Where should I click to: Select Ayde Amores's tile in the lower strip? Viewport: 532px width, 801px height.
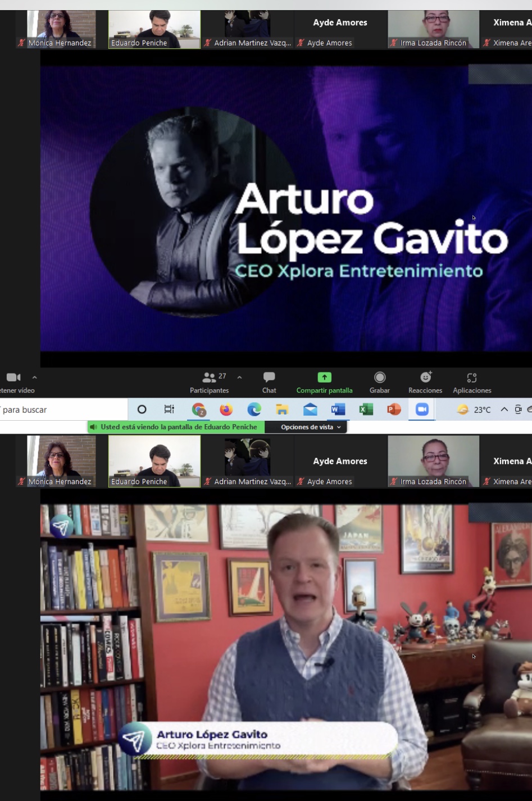coord(340,461)
